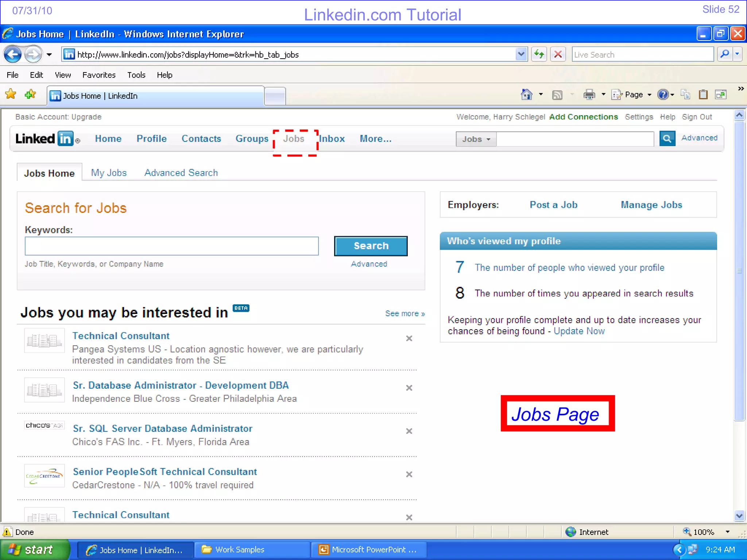This screenshot has height=560, width=747.
Task: Dismiss the Senior PeopleSoft Technical Consultant job
Action: [x=409, y=474]
